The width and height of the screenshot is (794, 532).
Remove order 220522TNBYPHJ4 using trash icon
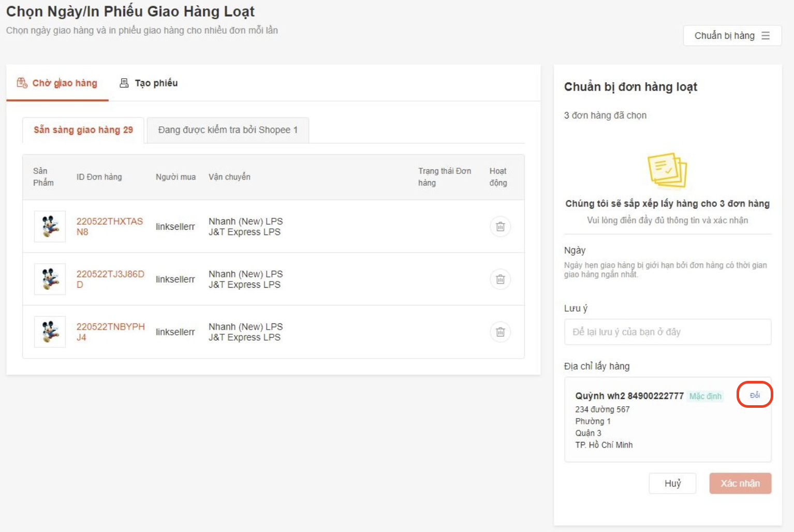500,332
